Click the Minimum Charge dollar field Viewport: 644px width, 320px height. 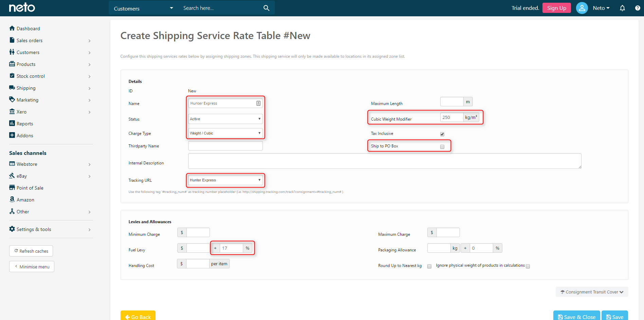pos(198,232)
